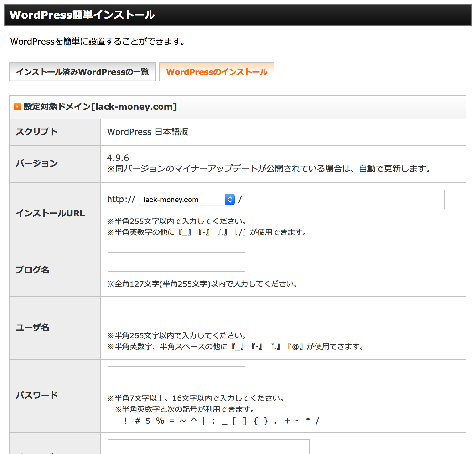Image resolution: width=476 pixels, height=454 pixels.
Task: Click the WordPress簡単インストール header title
Action: point(82,15)
